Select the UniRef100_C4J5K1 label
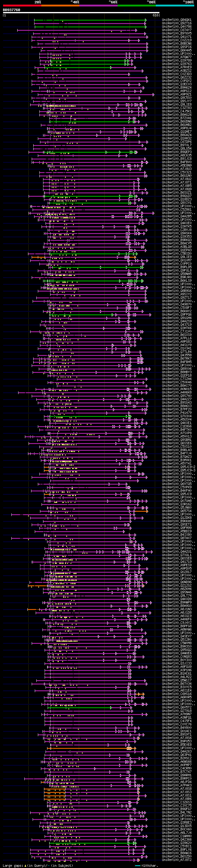The width and height of the screenshot is (197, 868). [177, 111]
